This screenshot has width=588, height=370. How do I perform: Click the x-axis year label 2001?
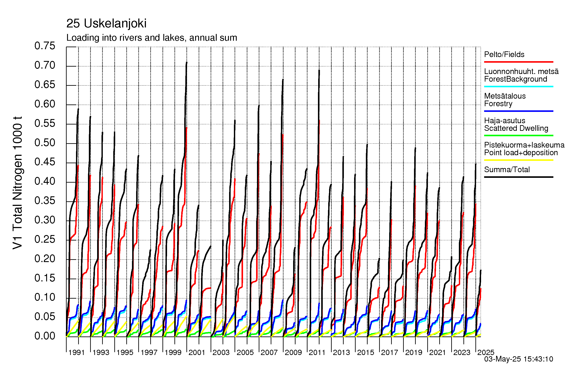click(197, 352)
